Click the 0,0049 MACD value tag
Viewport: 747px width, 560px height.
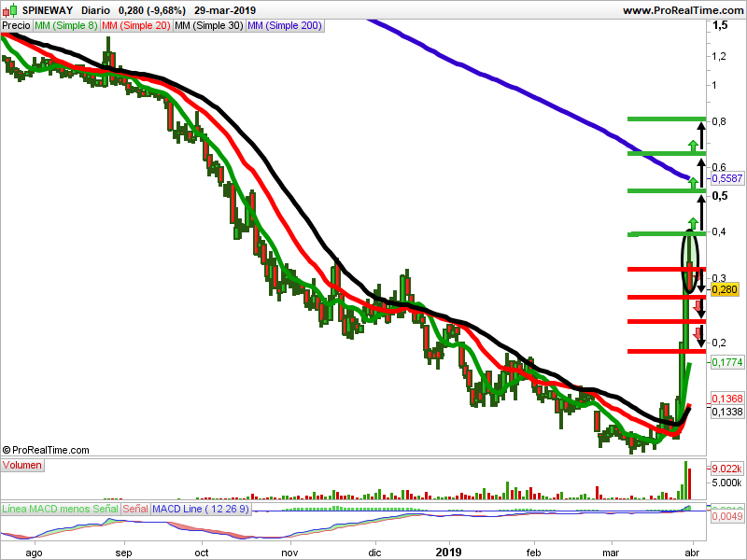point(727,517)
